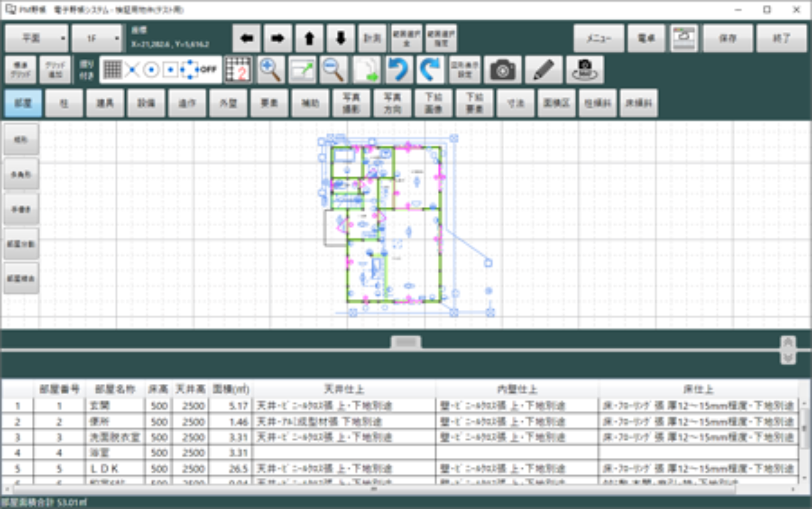Select the pencil drawing tool
812x509 pixels.
point(543,70)
